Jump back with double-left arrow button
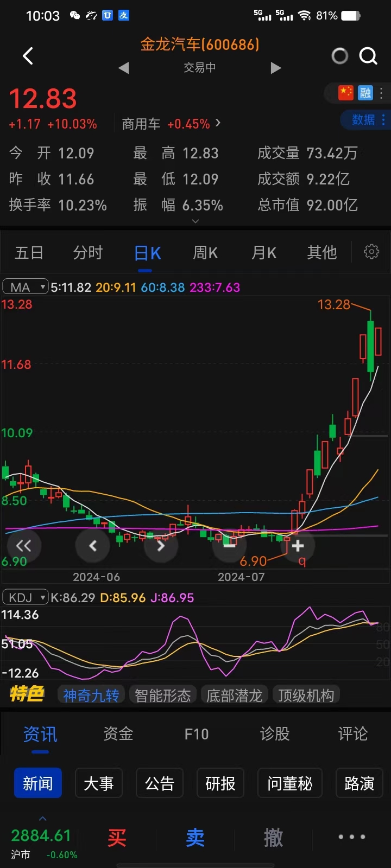Viewport: 391px width, 868px height. pos(23,546)
